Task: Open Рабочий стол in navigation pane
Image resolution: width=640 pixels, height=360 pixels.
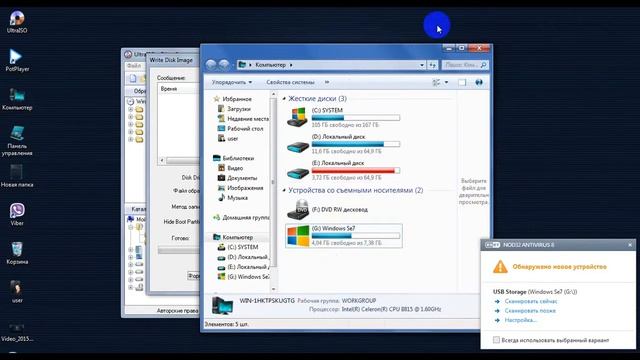Action: coord(240,129)
